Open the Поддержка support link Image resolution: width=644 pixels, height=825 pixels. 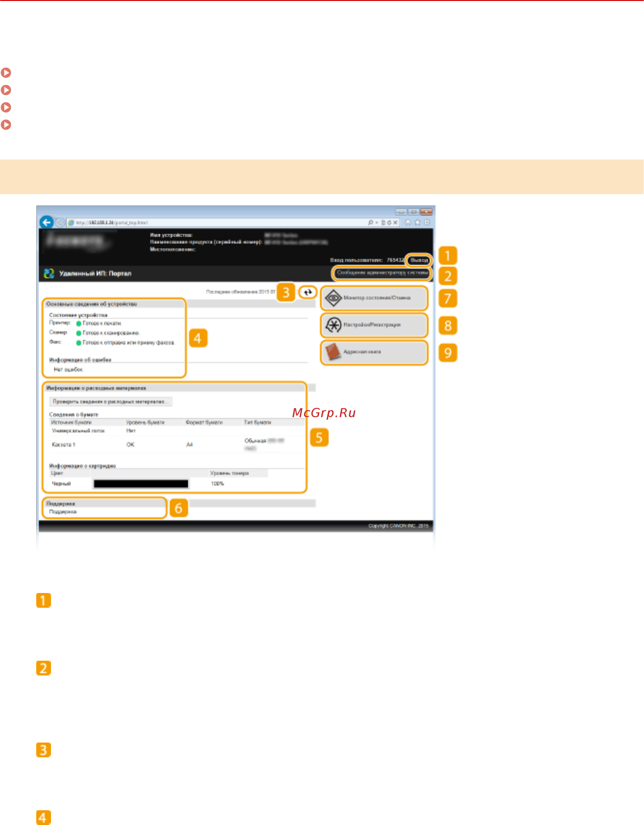pyautogui.click(x=63, y=512)
